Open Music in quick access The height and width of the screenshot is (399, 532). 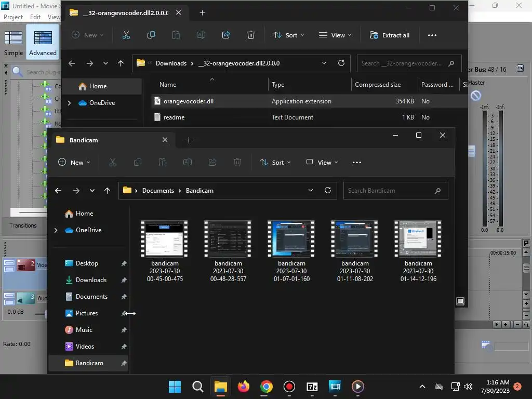(x=84, y=330)
